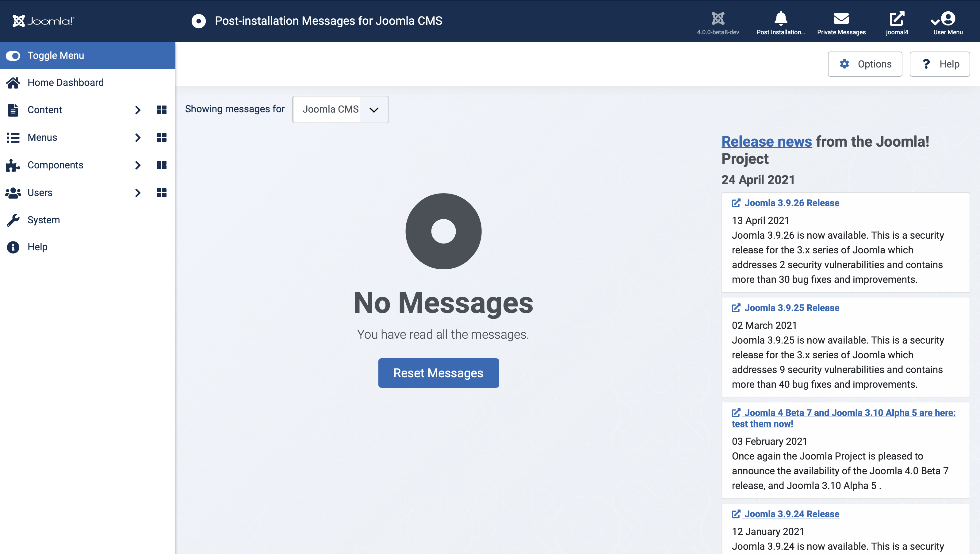The width and height of the screenshot is (980, 554).
Task: Click the Components puzzle icon
Action: point(13,165)
